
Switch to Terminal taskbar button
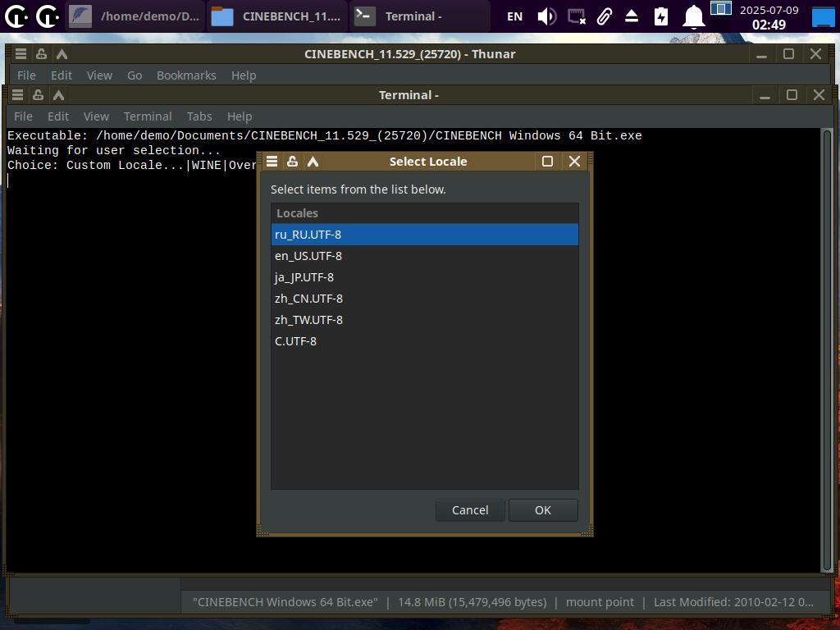pos(419,16)
